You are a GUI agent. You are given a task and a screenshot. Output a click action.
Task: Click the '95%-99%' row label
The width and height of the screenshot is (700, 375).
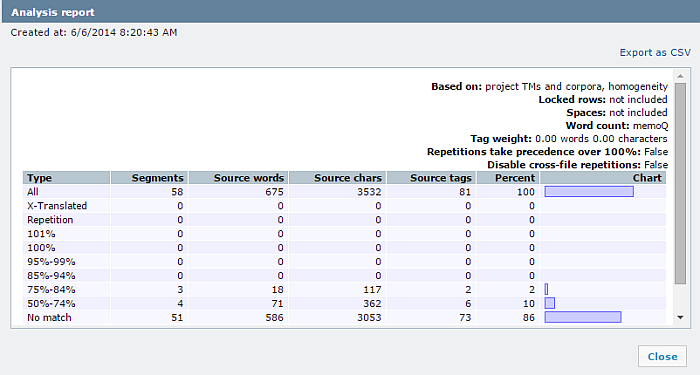[51, 262]
